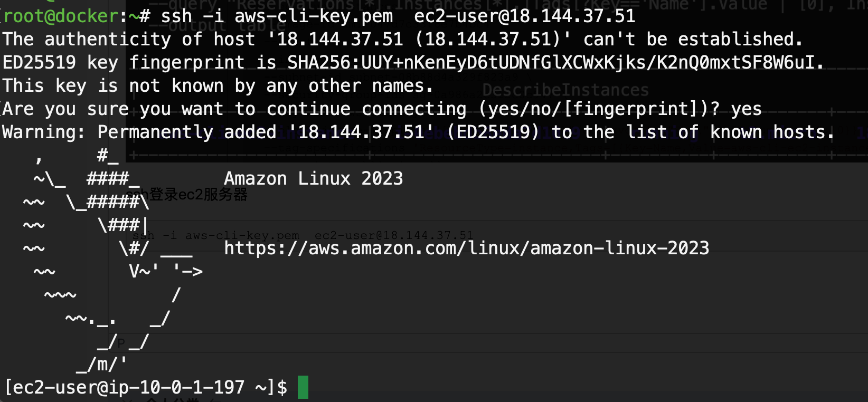Image resolution: width=868 pixels, height=402 pixels.
Task: Click the green terminal cursor block
Action: 303,387
